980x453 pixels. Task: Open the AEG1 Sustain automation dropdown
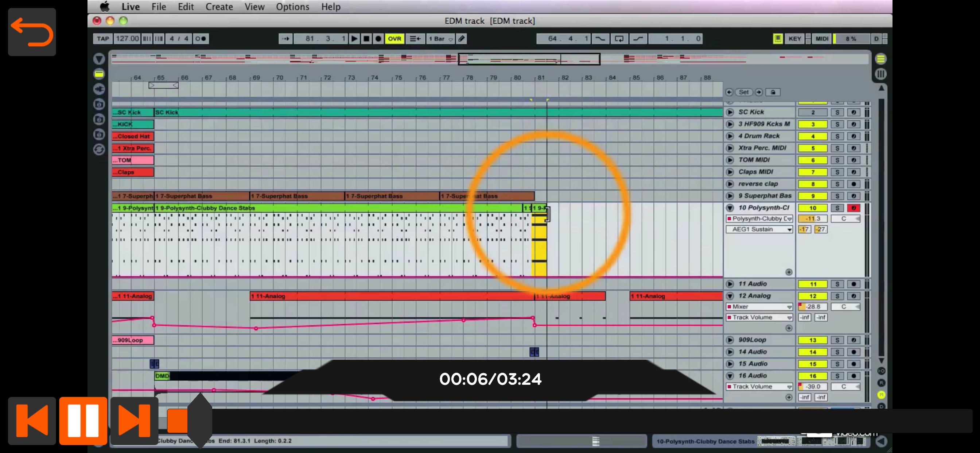click(759, 229)
